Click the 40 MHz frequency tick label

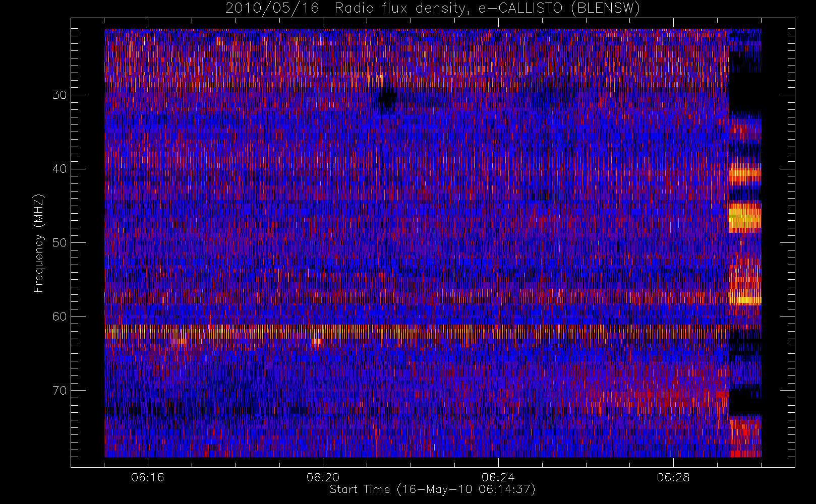[x=60, y=169]
